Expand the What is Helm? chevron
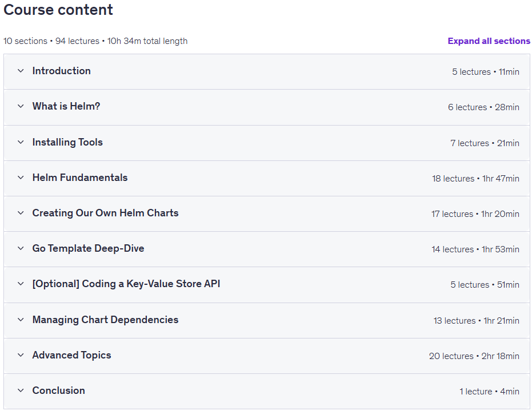Viewport: 532px width, 411px height. coord(21,106)
